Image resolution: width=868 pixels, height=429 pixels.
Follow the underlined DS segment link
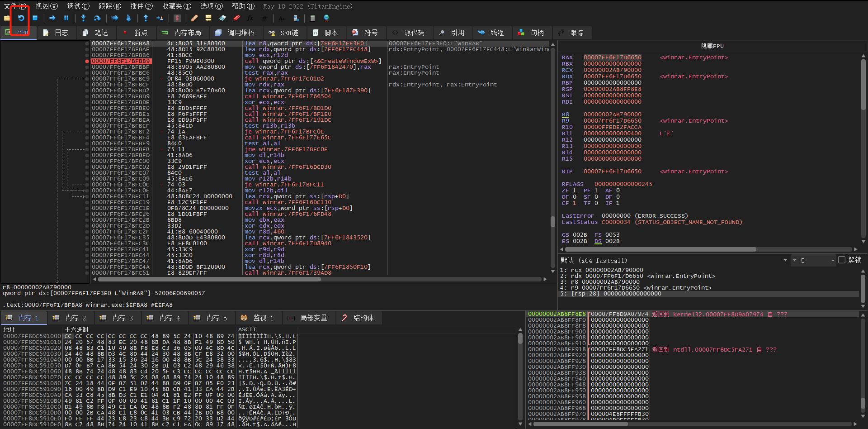598,241
